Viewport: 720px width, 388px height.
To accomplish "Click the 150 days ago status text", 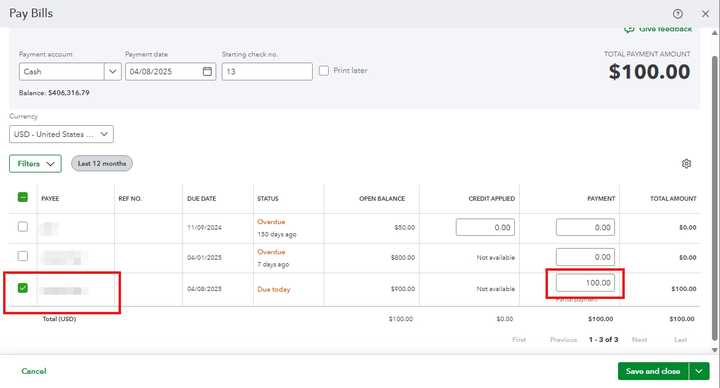I will click(x=276, y=234).
